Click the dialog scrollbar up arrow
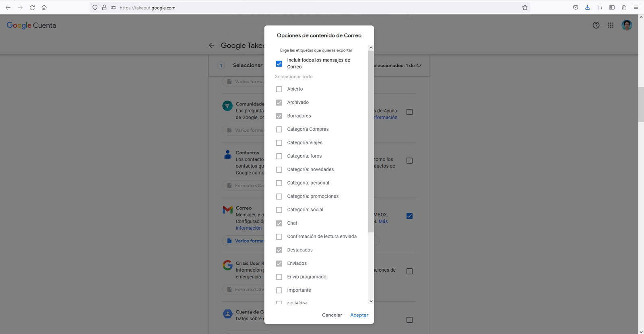 pos(371,47)
